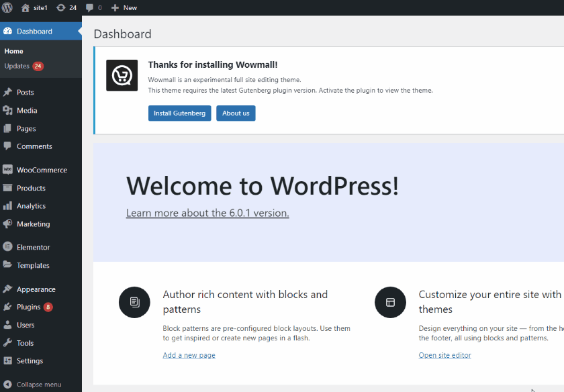Image resolution: width=564 pixels, height=392 pixels.
Task: Click the blocks and patterns round icon
Action: tap(134, 303)
